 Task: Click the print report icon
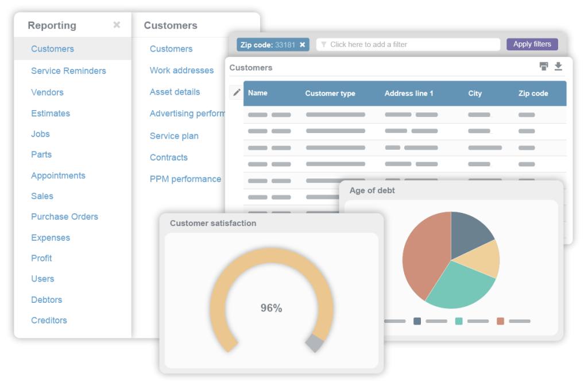544,66
